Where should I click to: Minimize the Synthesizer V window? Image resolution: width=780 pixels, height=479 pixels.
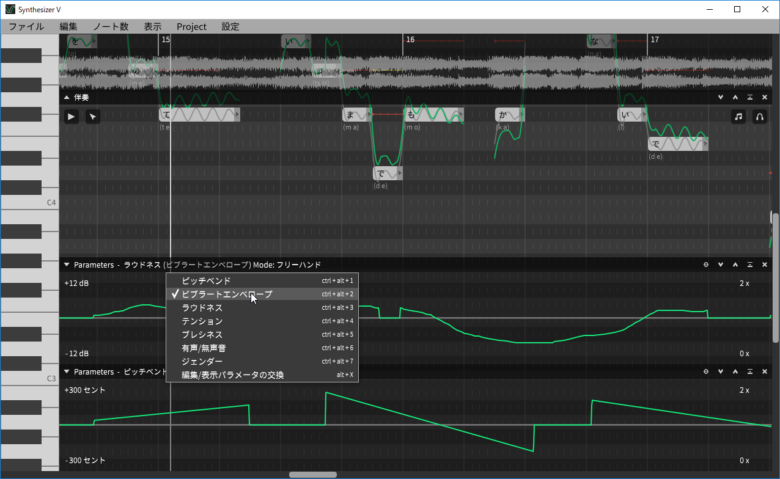(x=709, y=9)
